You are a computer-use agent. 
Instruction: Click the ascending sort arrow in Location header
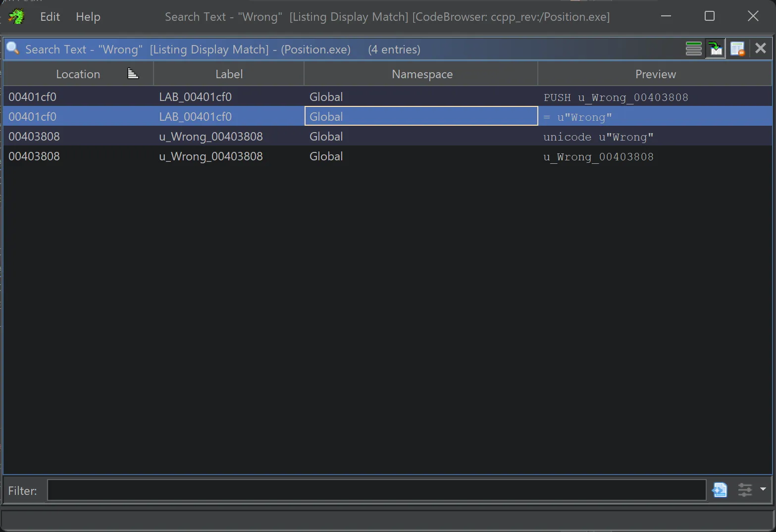click(133, 74)
